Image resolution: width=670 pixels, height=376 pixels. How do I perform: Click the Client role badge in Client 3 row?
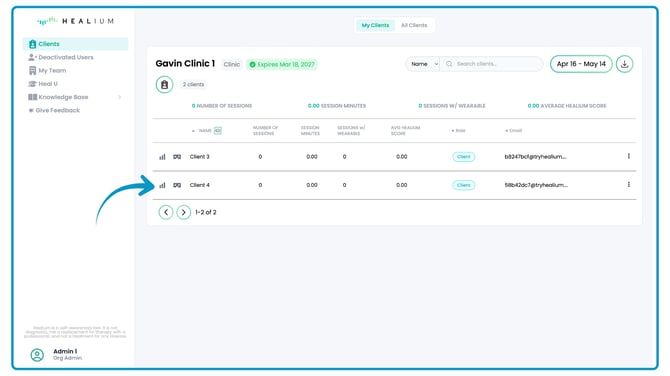coord(464,157)
